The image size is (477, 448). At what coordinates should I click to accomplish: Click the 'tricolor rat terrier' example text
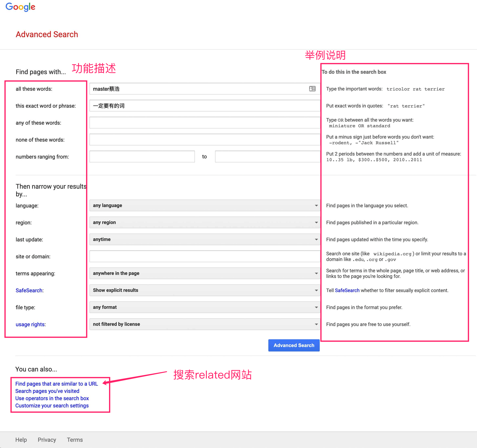coord(415,89)
